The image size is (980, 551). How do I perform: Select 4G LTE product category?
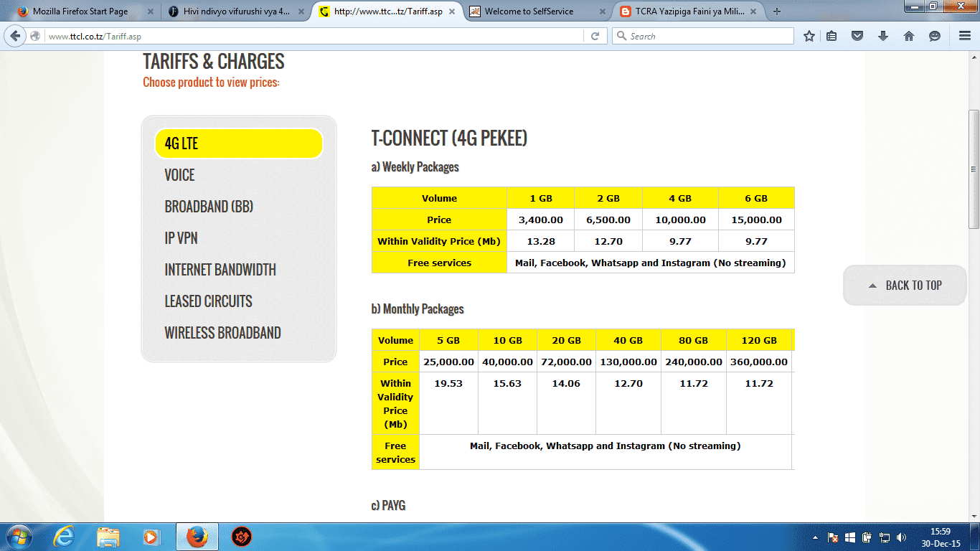point(239,143)
